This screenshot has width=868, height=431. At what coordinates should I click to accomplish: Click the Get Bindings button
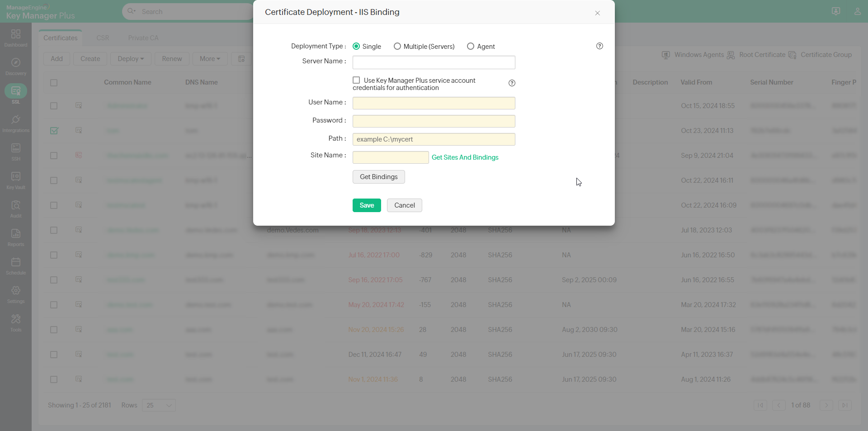[x=378, y=176]
